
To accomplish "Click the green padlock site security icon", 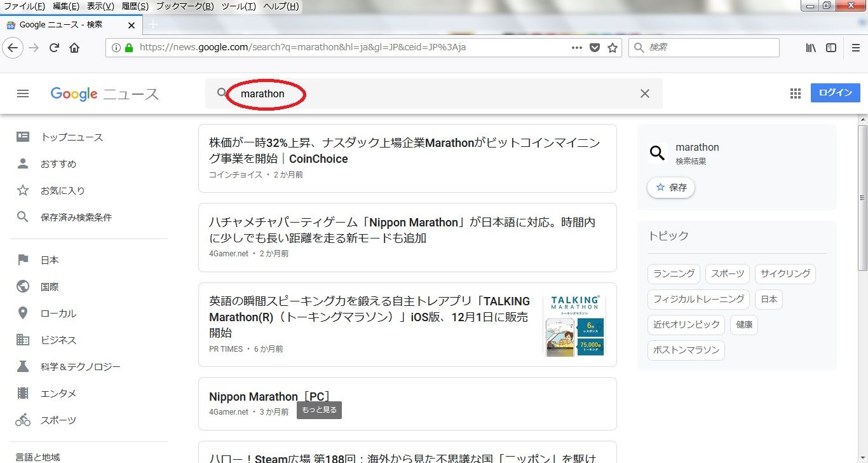I will [129, 48].
